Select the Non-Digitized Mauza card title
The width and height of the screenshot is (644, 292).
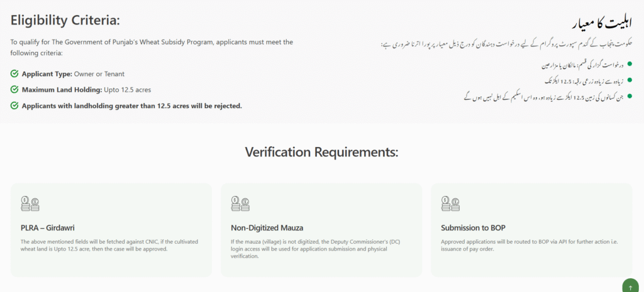point(267,228)
